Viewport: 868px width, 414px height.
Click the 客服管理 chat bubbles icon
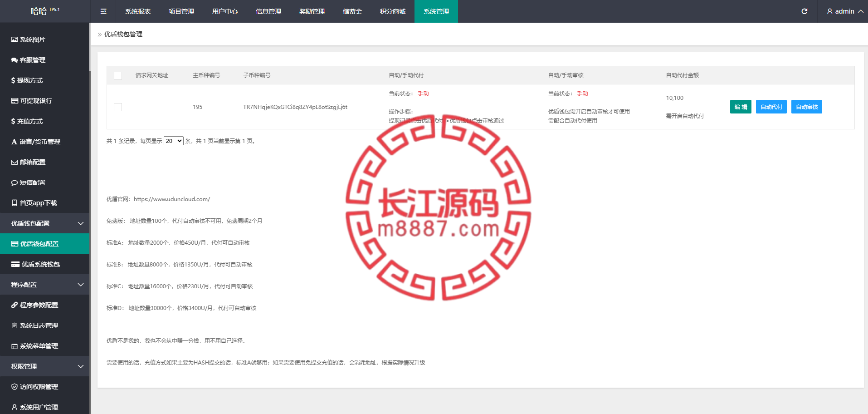point(15,60)
